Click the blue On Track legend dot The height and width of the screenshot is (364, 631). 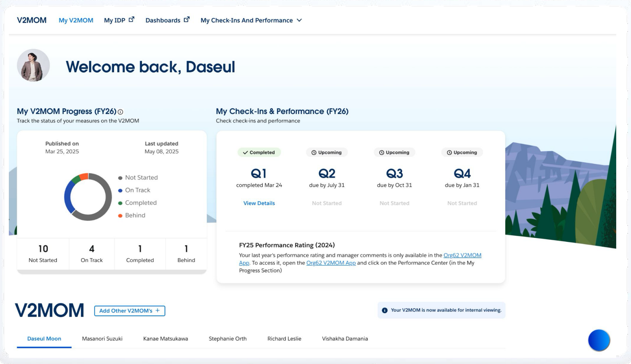[x=120, y=191]
